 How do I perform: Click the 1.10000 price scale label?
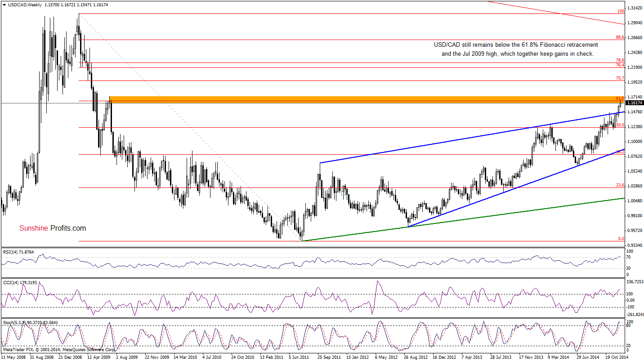(x=635, y=142)
